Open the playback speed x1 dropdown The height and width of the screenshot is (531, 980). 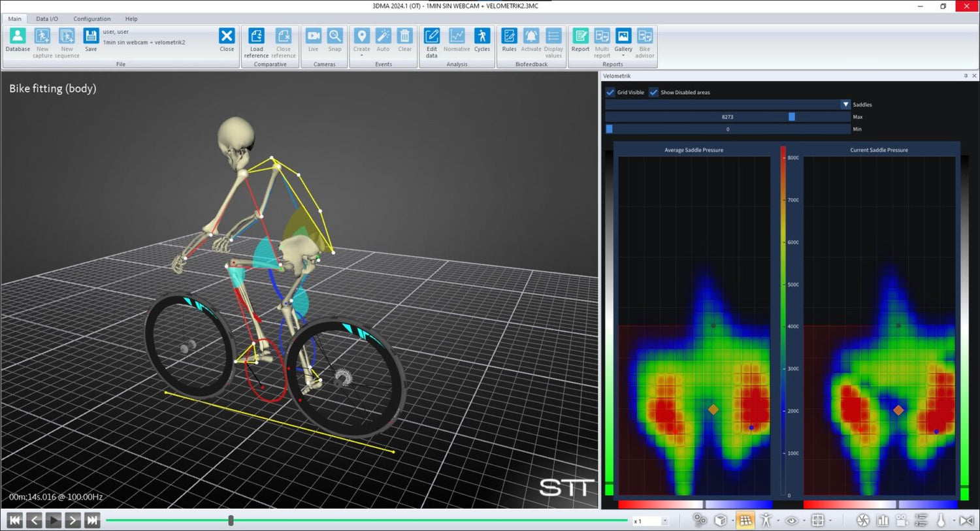pyautogui.click(x=664, y=521)
